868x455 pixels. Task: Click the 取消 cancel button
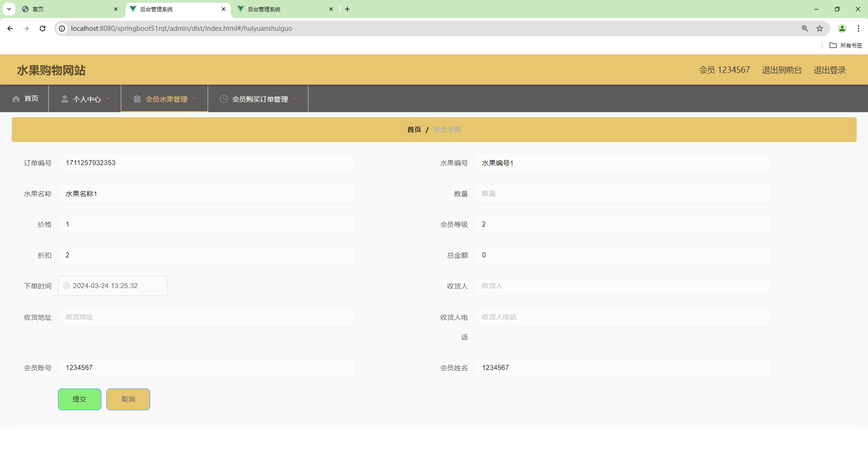128,399
